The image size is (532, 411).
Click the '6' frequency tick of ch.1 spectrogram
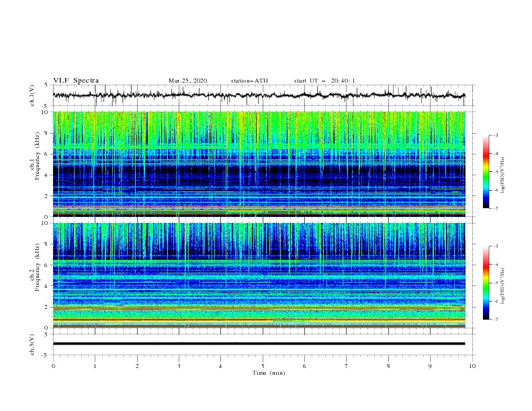pyautogui.click(x=47, y=154)
